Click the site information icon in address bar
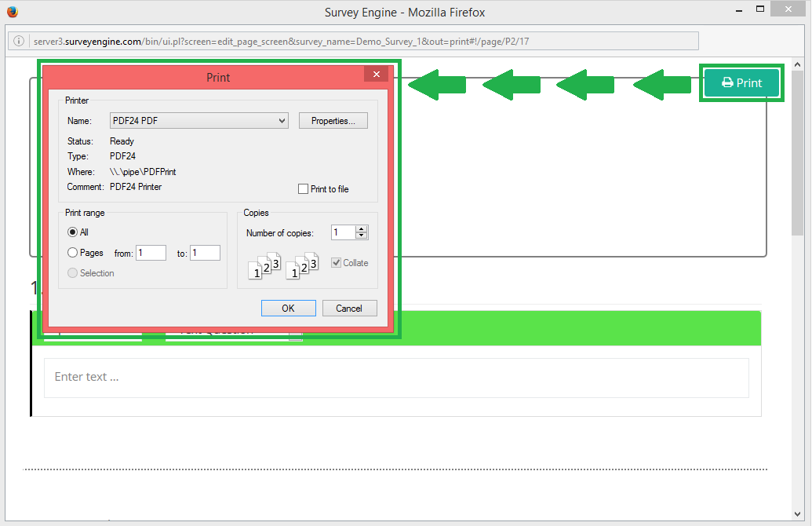This screenshot has height=526, width=812. click(20, 41)
